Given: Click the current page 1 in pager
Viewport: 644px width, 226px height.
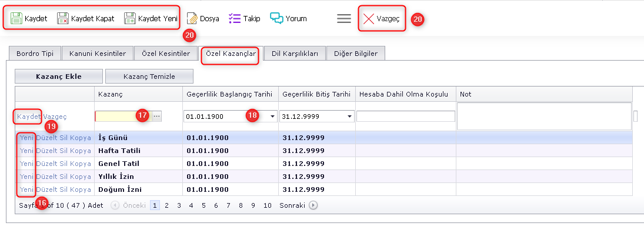Looking at the screenshot, I should coord(155,205).
